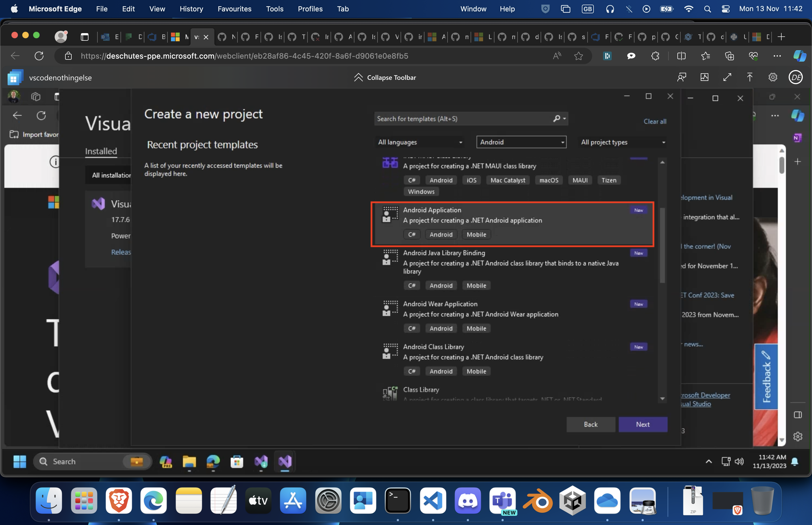Open the All project types dropdown
812x525 pixels.
(x=622, y=142)
